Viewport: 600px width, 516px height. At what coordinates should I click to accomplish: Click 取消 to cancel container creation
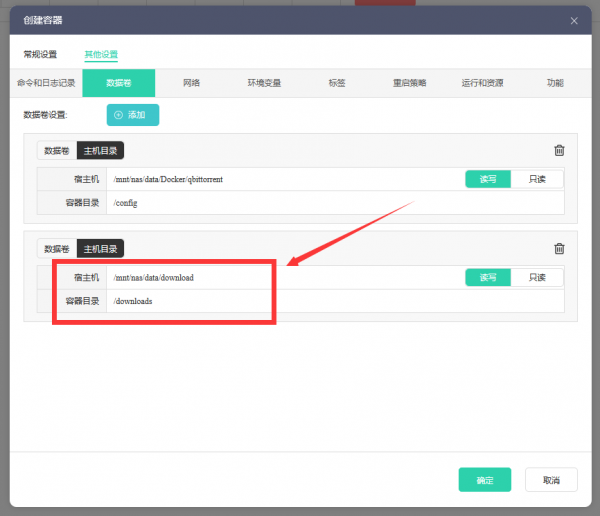tap(551, 480)
